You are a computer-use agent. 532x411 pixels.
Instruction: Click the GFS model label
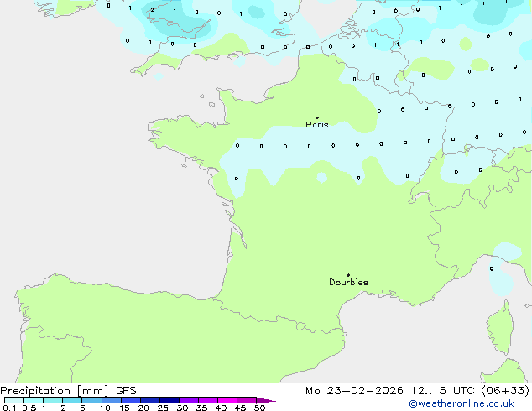(x=126, y=391)
